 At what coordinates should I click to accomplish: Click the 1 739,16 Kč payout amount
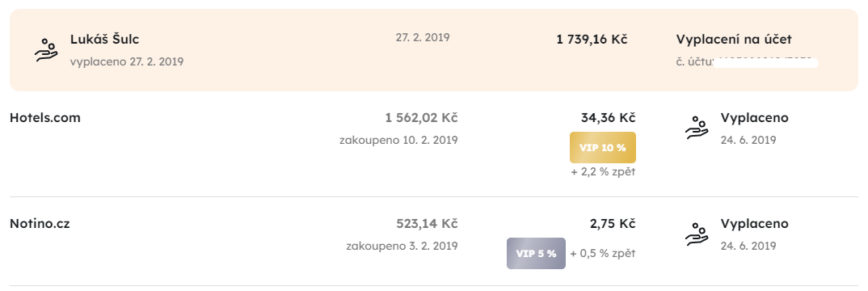(592, 40)
